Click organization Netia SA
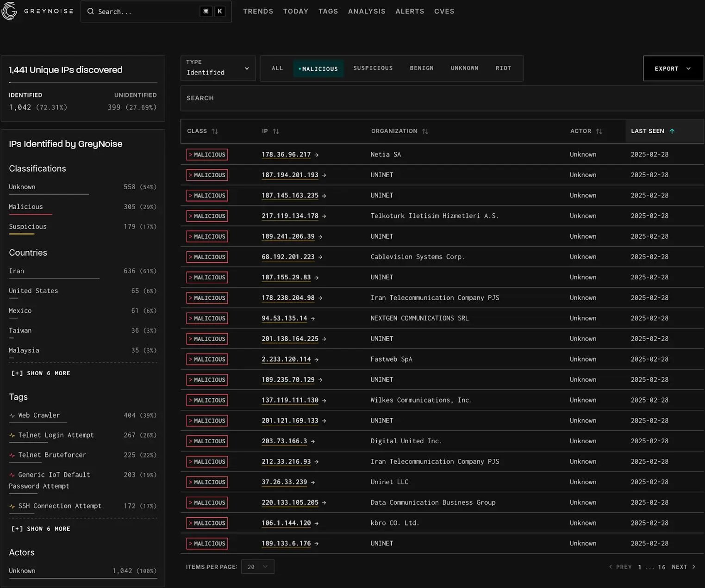The height and width of the screenshot is (588, 705). click(386, 155)
